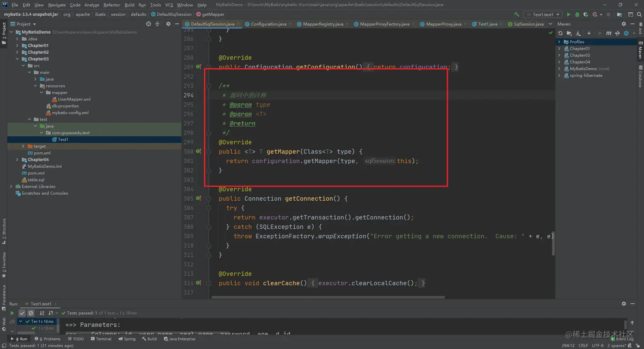The height and width of the screenshot is (349, 644).
Task: Open the TODO tool window
Action: coord(76,339)
